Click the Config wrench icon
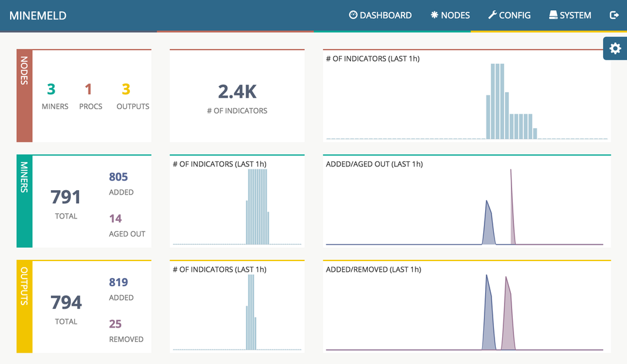This screenshot has height=364, width=627. (x=492, y=15)
